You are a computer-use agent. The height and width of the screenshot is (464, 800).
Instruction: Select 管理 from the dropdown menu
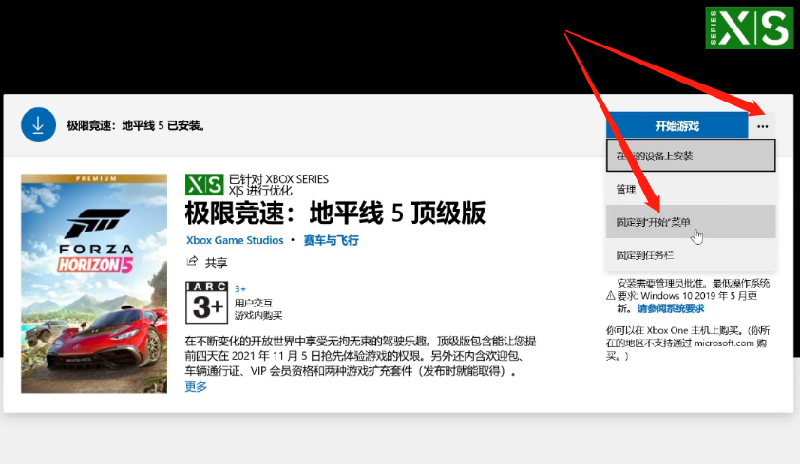click(690, 189)
